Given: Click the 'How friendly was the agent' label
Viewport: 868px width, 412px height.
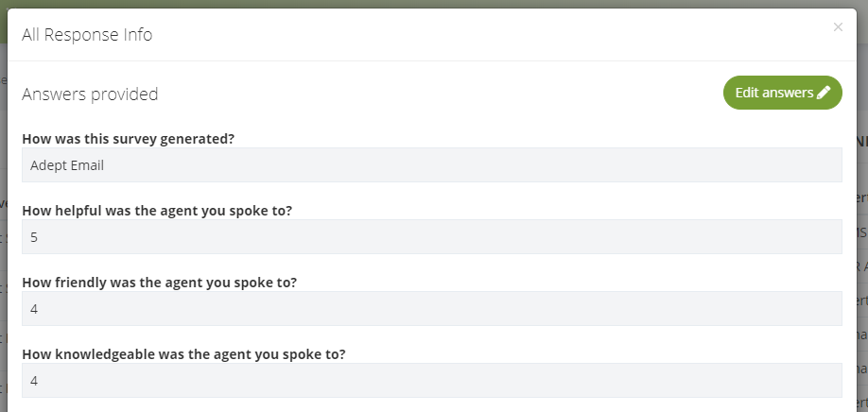Looking at the screenshot, I should [160, 283].
